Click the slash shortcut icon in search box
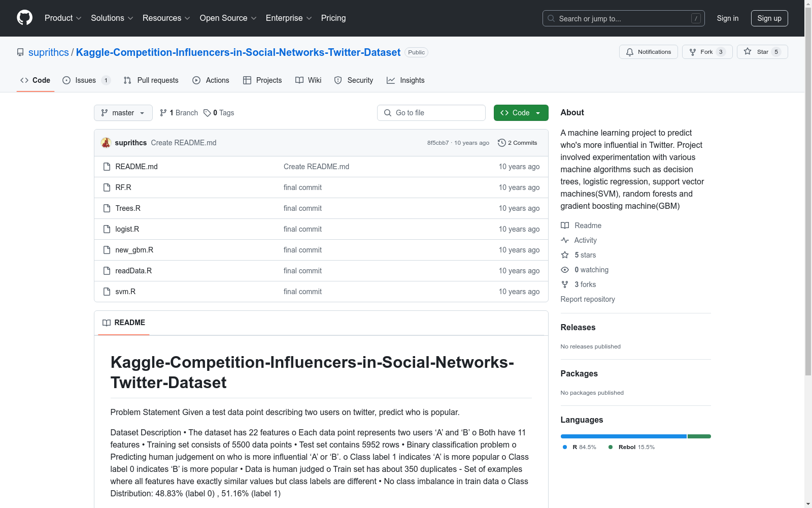The height and width of the screenshot is (508, 812). pyautogui.click(x=696, y=18)
